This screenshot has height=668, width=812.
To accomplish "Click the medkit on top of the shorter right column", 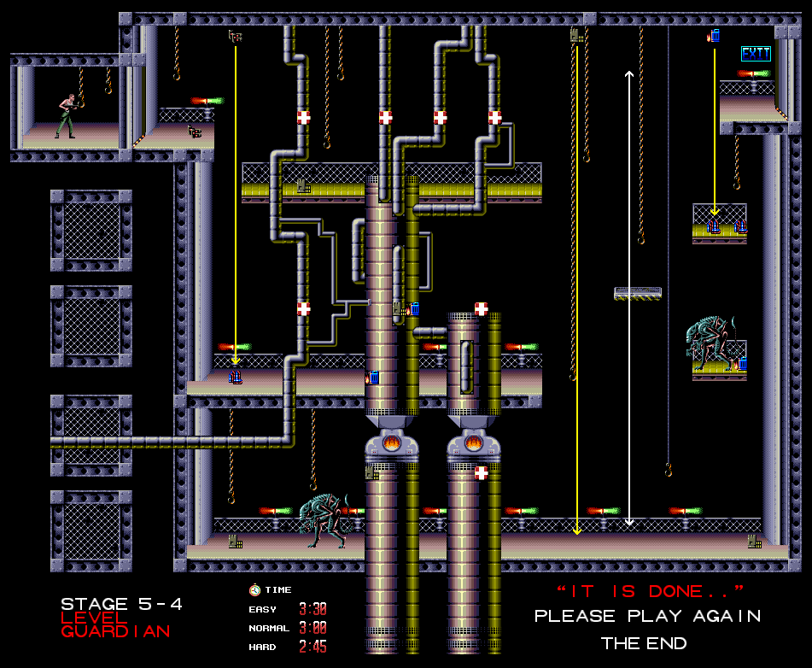I will (481, 309).
